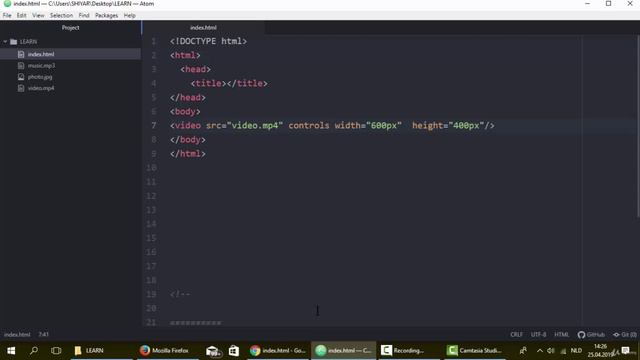Image resolution: width=640 pixels, height=360 pixels.
Task: Open the Help menu
Action: [x=129, y=16]
